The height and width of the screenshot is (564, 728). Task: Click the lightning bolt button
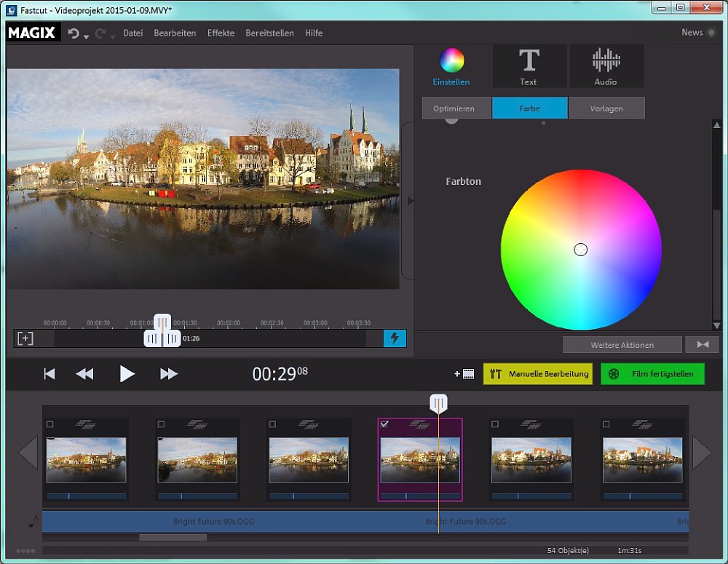[395, 338]
